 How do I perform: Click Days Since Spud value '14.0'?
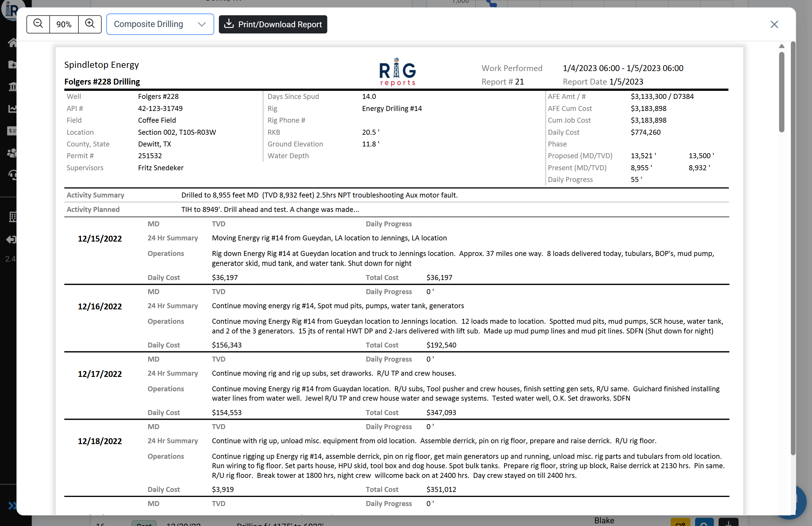tap(369, 97)
